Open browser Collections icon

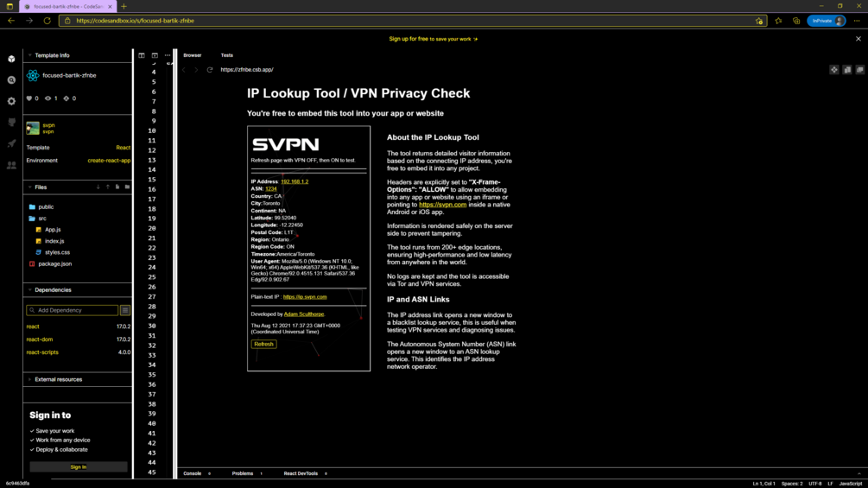coord(796,21)
